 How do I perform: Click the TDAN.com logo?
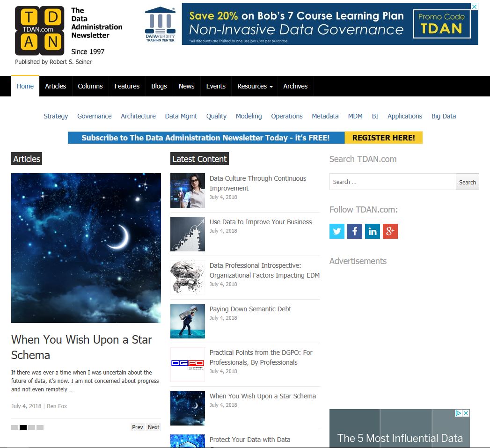coord(40,30)
